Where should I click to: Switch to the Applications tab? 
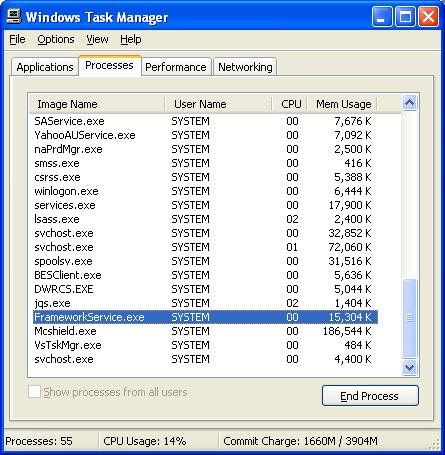[45, 67]
